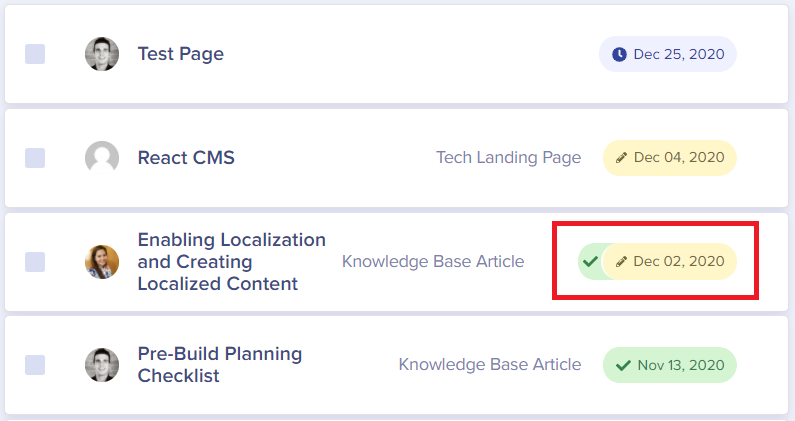Open the React CMS item
Screen dimensions: 795x421
point(186,158)
